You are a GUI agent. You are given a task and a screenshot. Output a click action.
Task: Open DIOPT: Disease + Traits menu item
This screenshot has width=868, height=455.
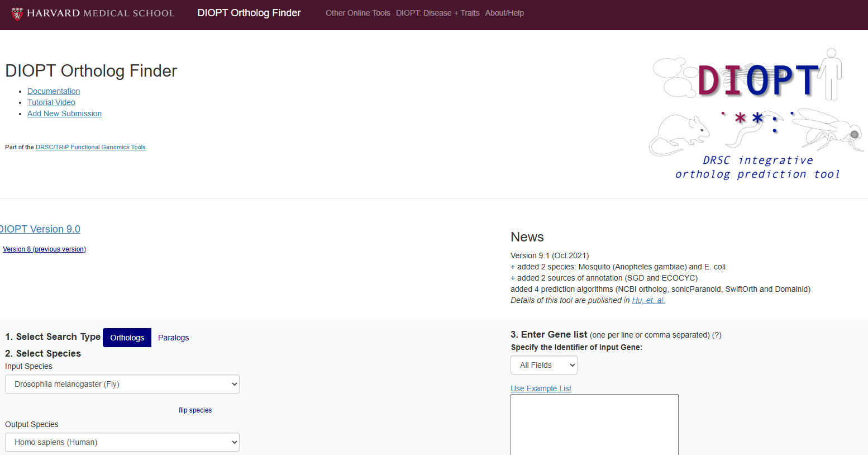tap(438, 13)
